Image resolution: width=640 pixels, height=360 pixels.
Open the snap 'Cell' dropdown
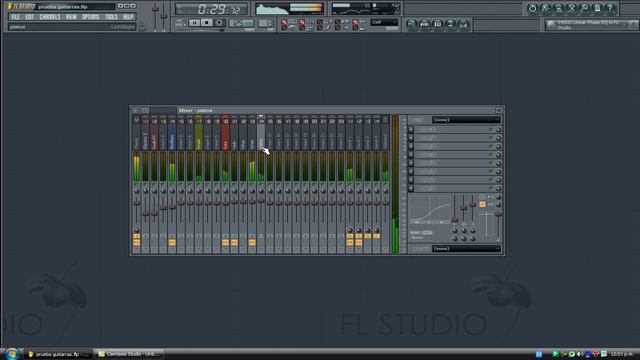[384, 22]
